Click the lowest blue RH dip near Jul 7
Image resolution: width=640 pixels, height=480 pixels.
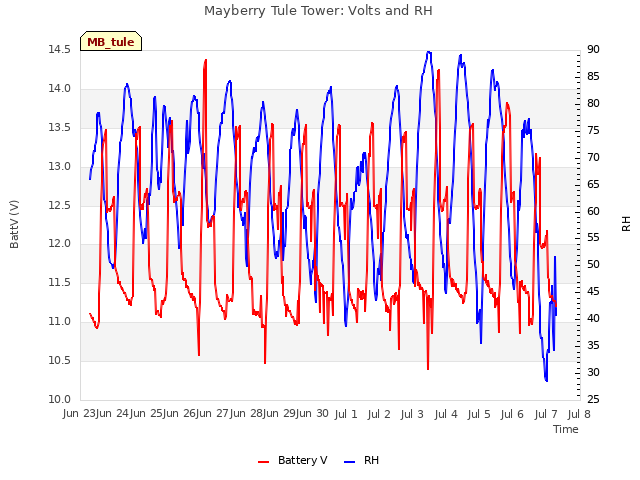point(546,380)
